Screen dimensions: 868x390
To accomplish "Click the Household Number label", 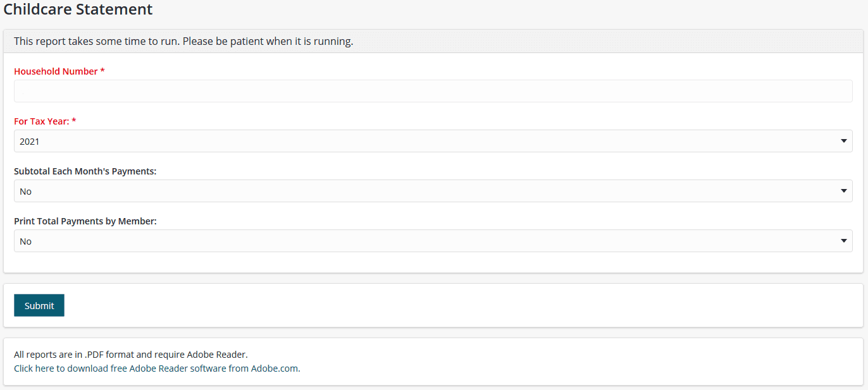I will pyautogui.click(x=56, y=71).
